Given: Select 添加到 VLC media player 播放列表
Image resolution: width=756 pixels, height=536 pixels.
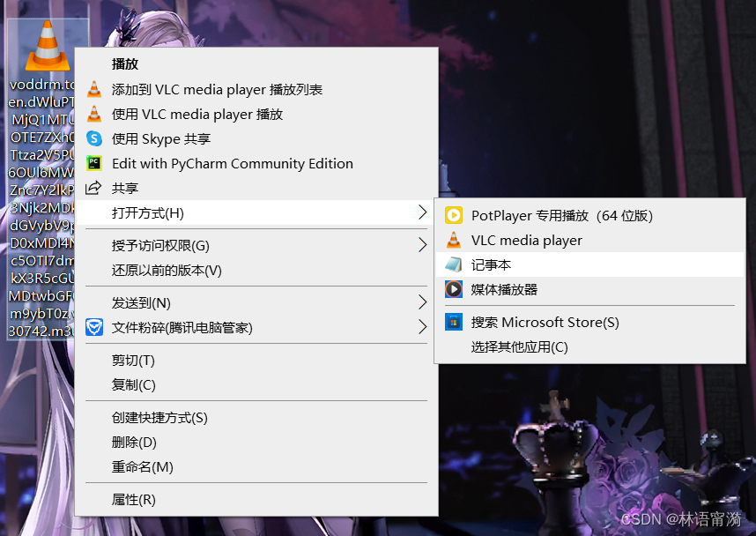Looking at the screenshot, I should 257,89.
